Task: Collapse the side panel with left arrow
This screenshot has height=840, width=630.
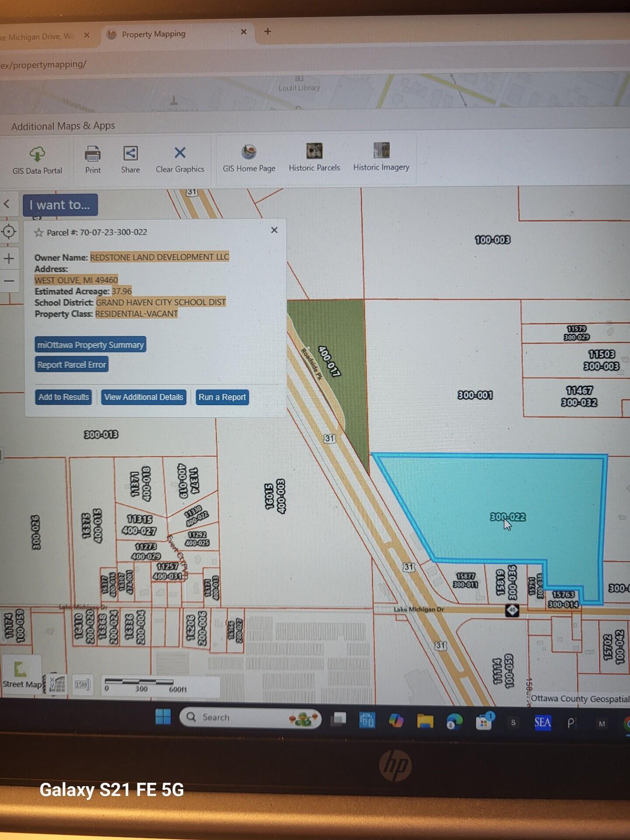Action: pyautogui.click(x=7, y=204)
